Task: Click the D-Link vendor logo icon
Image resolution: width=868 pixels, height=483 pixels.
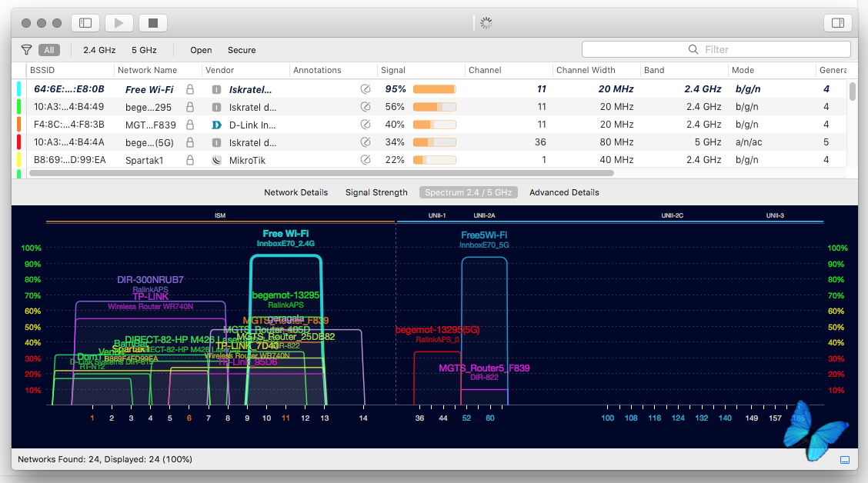Action: (216, 125)
